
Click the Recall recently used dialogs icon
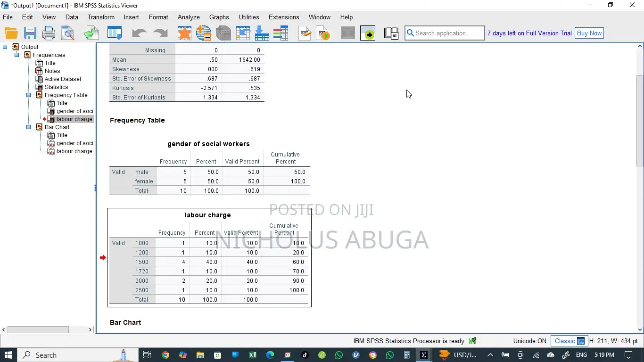coord(115,33)
